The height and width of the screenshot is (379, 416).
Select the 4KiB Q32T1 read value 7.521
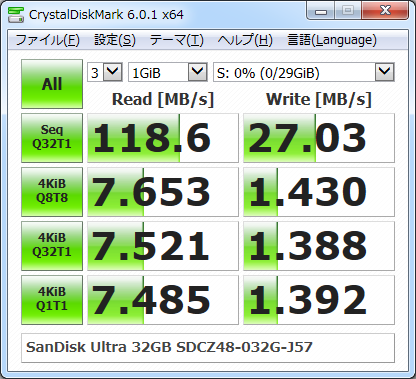click(x=163, y=246)
